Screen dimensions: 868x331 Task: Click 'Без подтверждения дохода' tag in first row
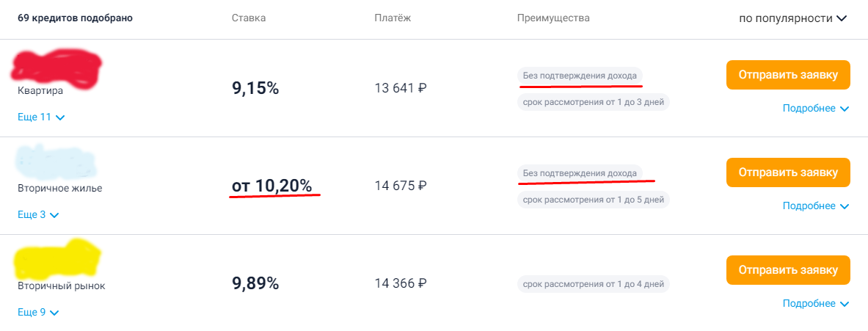[x=580, y=76]
